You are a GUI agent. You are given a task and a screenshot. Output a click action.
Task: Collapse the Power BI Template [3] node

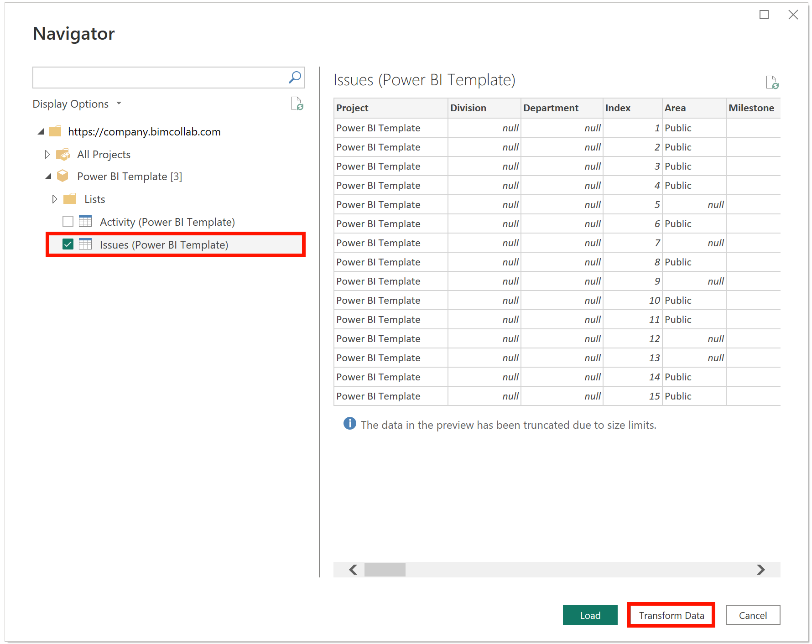point(48,177)
